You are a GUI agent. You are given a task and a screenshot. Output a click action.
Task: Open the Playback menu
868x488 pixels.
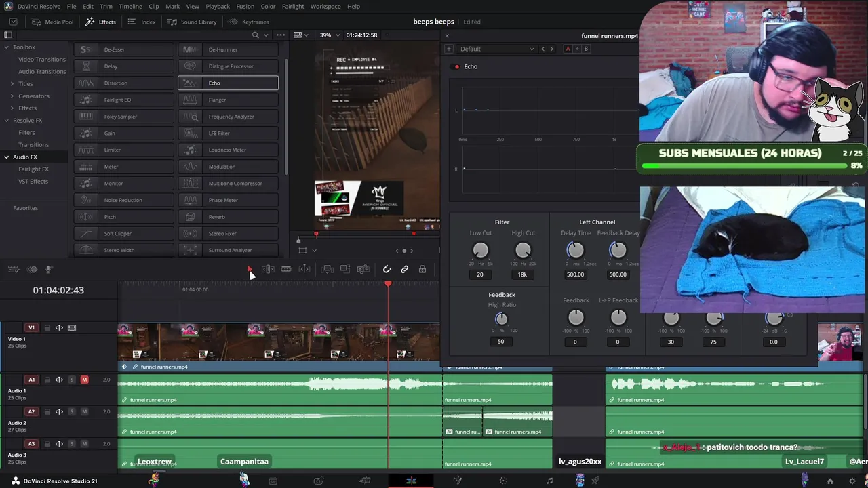[x=218, y=7]
